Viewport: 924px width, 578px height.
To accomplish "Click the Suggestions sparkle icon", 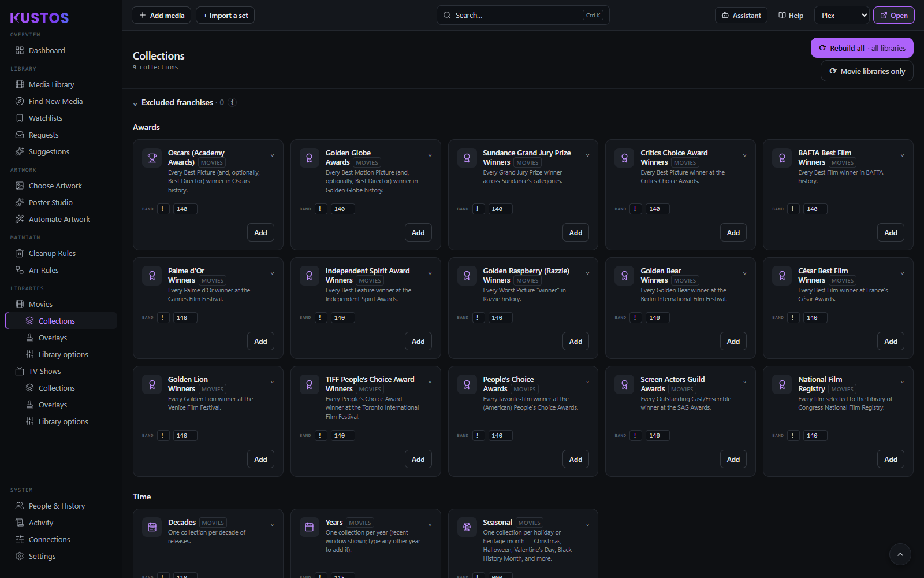I will coord(20,151).
